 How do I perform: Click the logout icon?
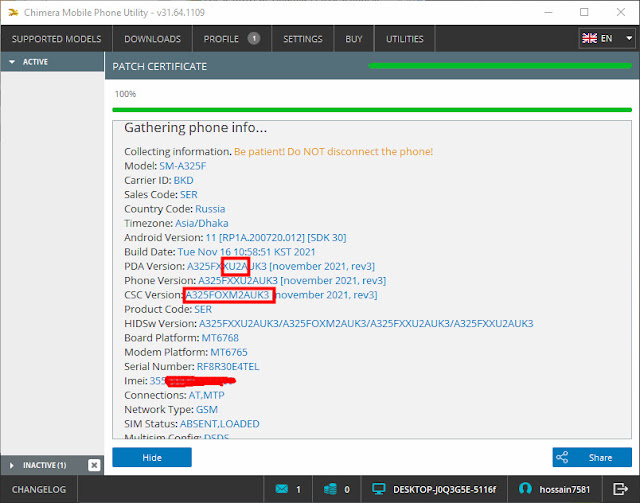pyautogui.click(x=620, y=489)
